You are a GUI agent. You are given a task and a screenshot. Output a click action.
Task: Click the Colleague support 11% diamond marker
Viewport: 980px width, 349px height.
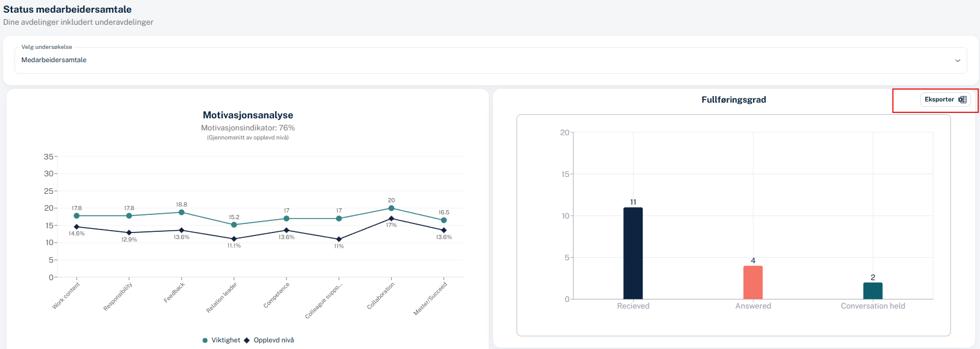339,239
